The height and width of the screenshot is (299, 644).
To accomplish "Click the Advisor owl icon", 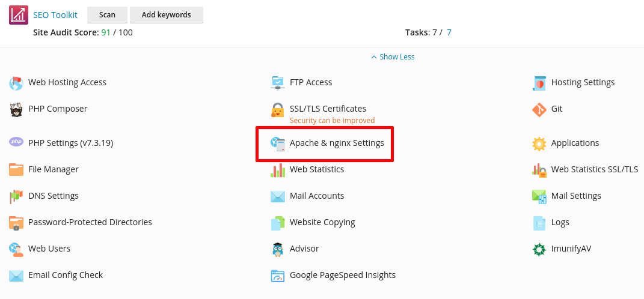I will [277, 249].
